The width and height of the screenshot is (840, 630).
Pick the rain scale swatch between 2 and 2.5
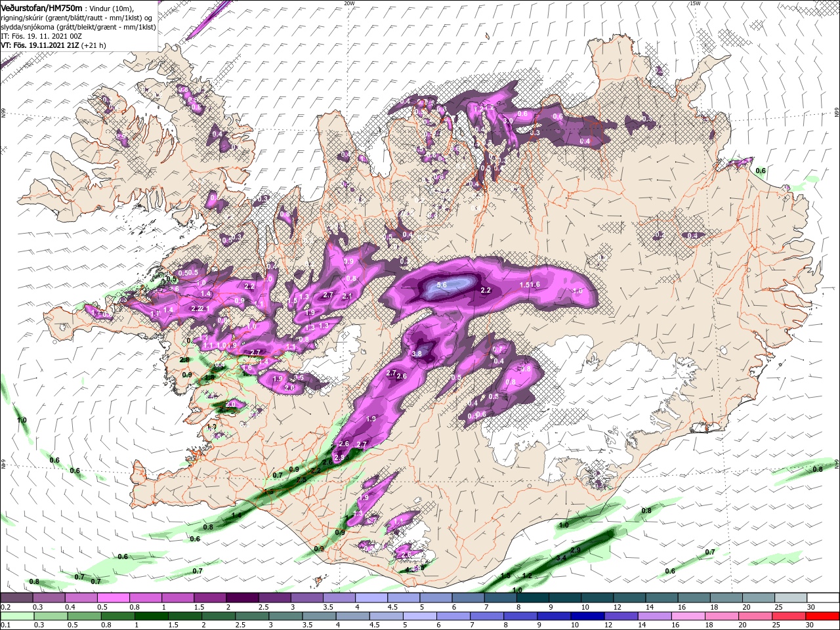point(219,617)
